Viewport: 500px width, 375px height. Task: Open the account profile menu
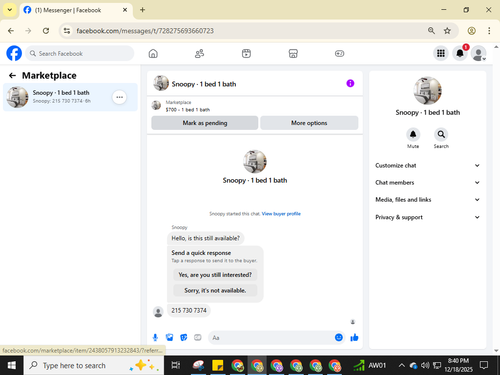479,53
